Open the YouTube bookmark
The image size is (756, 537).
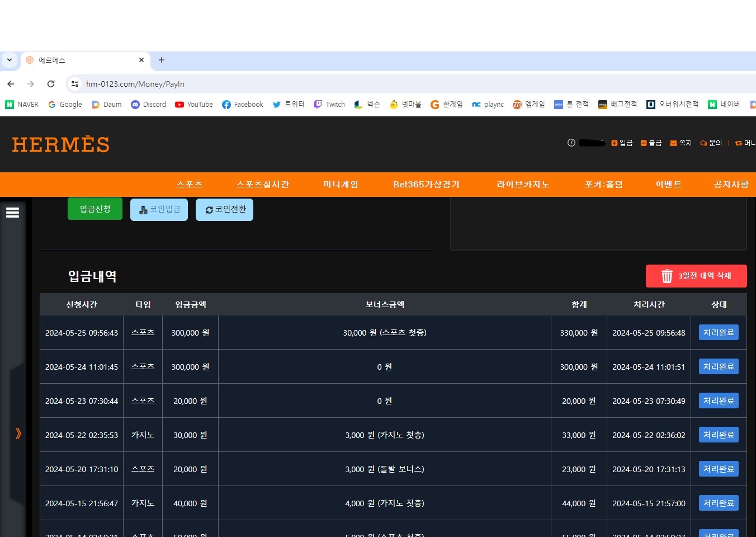pos(194,105)
